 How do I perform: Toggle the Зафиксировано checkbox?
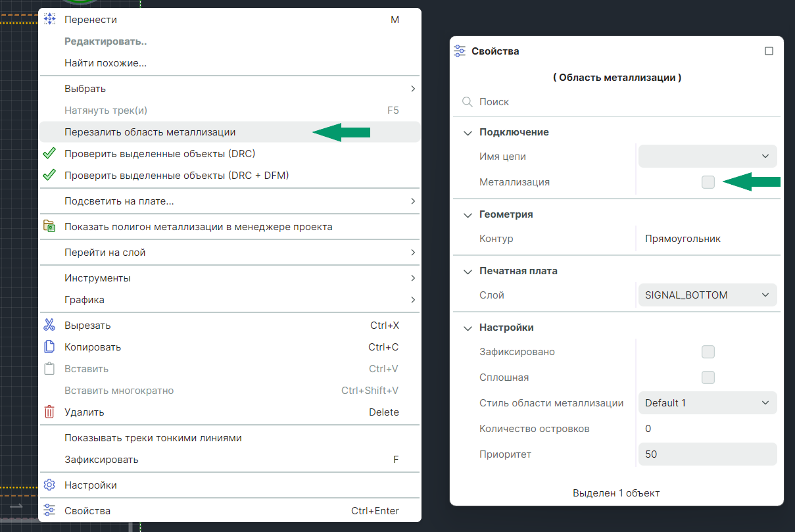click(708, 352)
